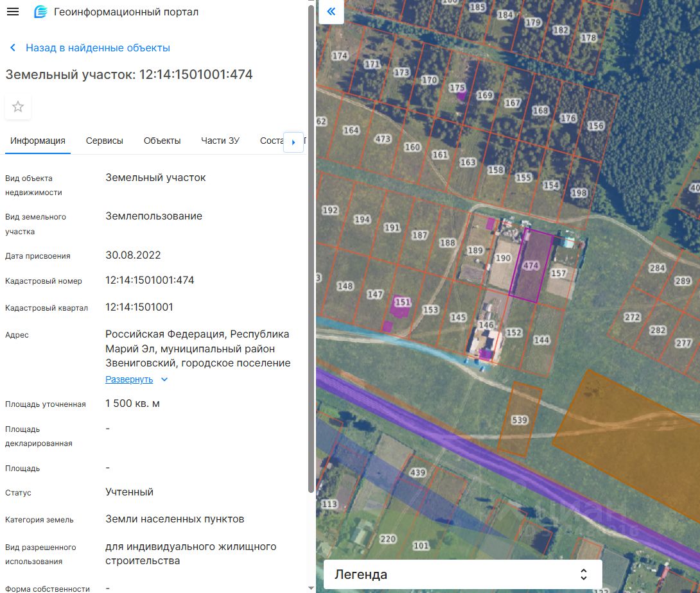Click parcel label 175 on the map
This screenshot has width=700, height=593.
(x=457, y=87)
